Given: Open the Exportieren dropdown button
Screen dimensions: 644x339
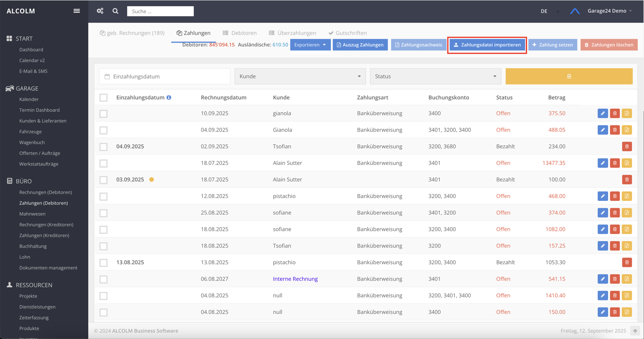Looking at the screenshot, I should (310, 45).
